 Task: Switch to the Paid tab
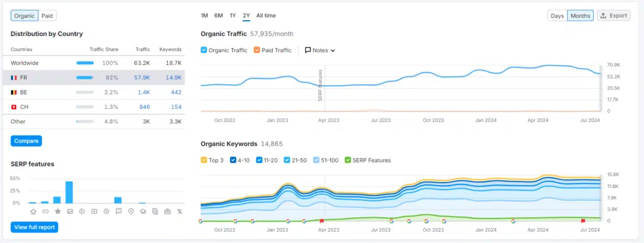47,16
